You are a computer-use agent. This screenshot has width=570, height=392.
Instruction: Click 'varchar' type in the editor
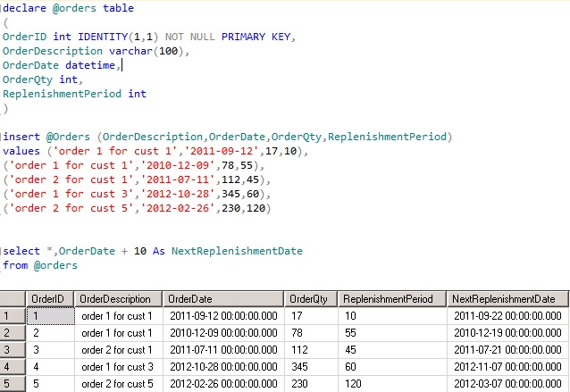130,51
